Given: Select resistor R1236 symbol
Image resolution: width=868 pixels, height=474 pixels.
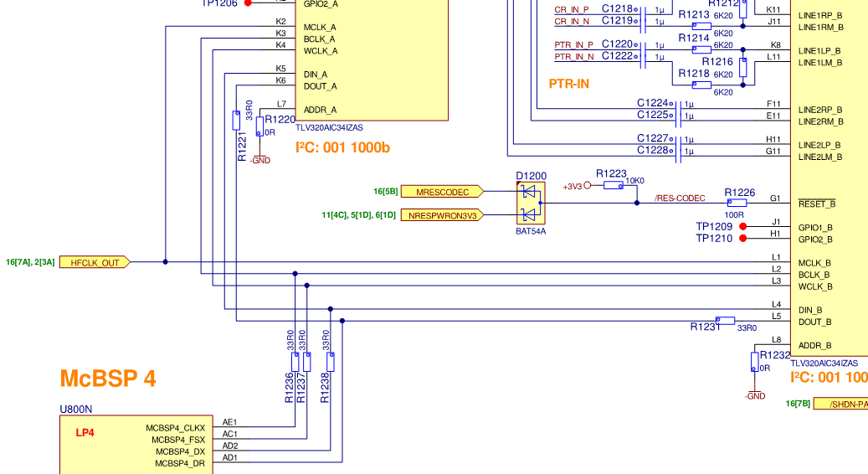Looking at the screenshot, I should click(295, 362).
